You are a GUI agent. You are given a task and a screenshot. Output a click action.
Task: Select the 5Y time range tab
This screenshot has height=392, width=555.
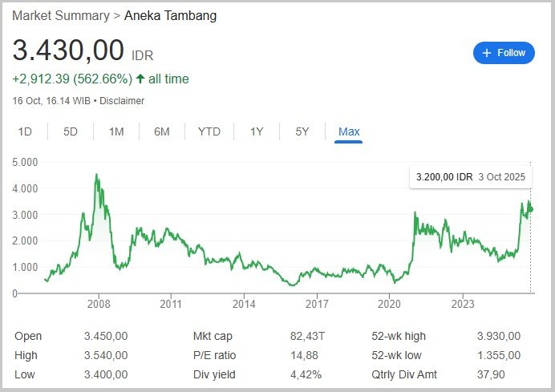click(302, 131)
